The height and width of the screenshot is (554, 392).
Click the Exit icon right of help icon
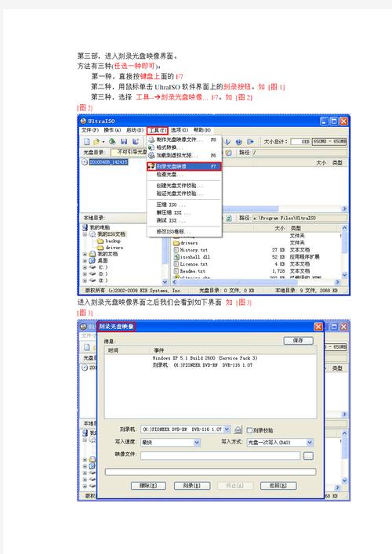[251, 142]
